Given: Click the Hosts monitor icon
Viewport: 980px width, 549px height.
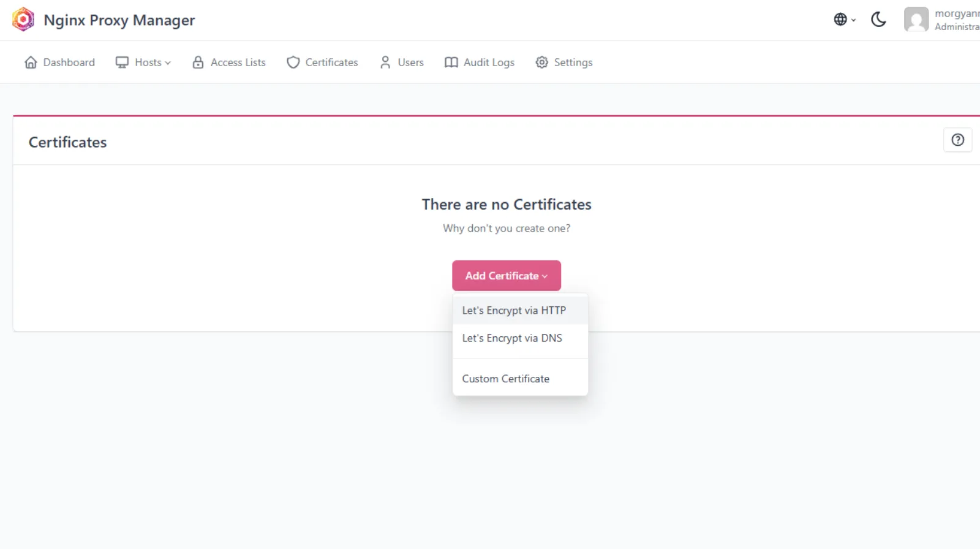Looking at the screenshot, I should 123,62.
